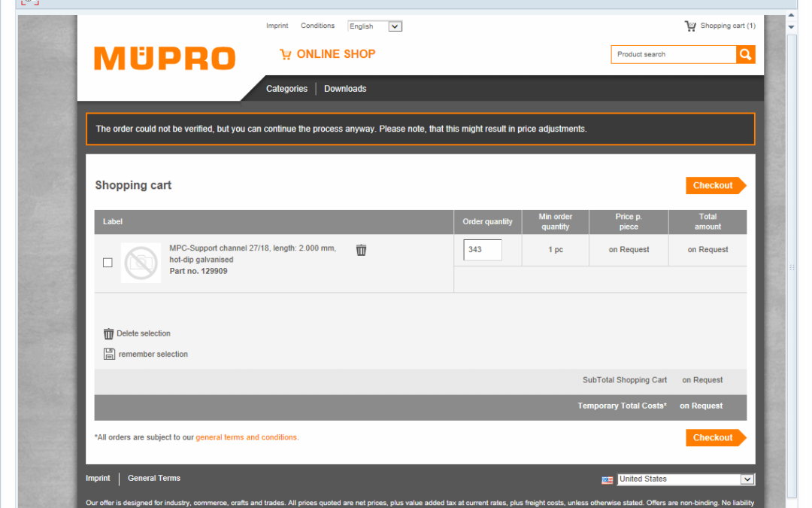Click the order verification warning message
The height and width of the screenshot is (508, 812).
420,129
